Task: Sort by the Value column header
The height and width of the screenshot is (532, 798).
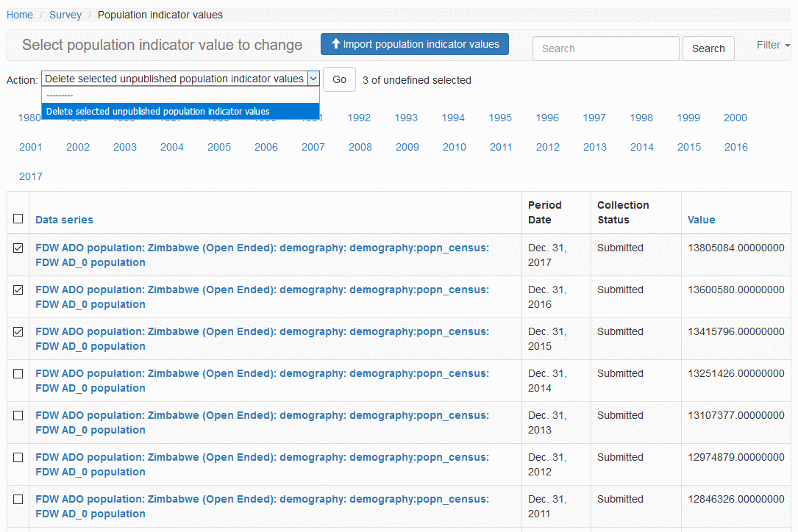Action: click(701, 220)
